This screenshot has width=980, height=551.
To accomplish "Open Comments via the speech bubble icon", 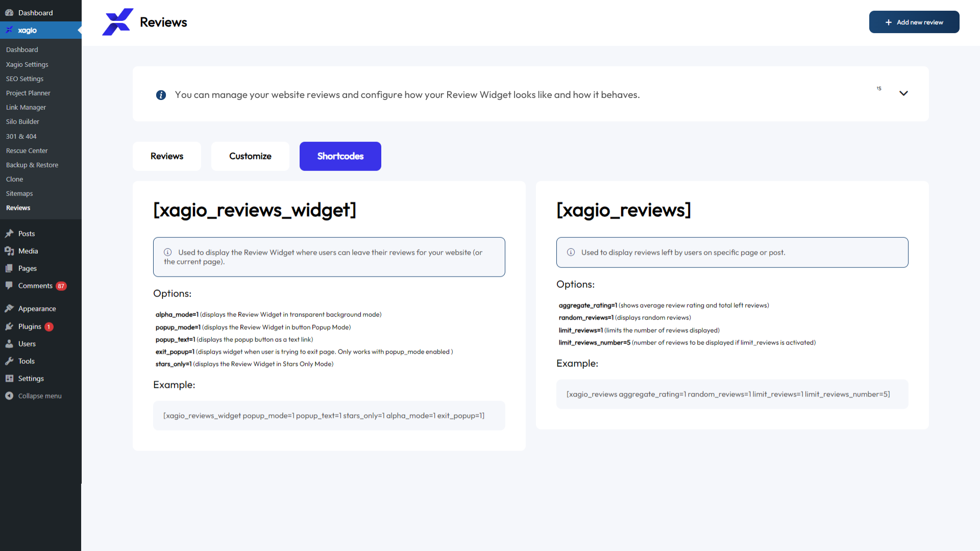I will [x=9, y=285].
